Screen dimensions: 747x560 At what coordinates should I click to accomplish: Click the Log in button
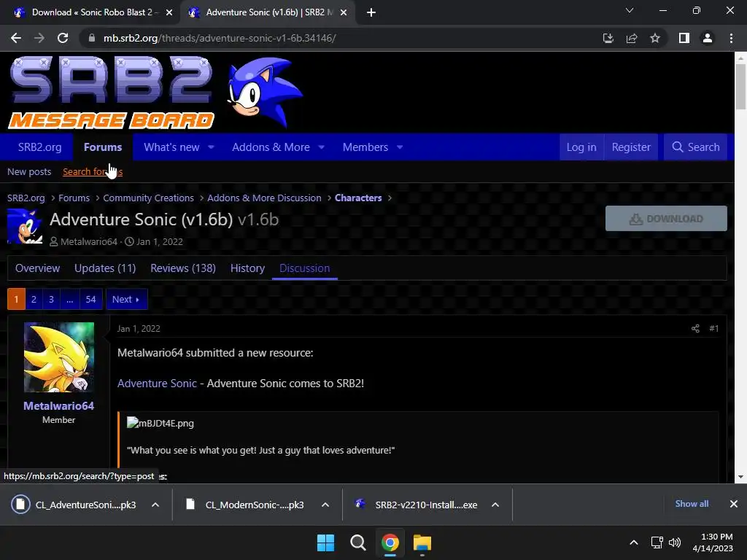point(581,147)
